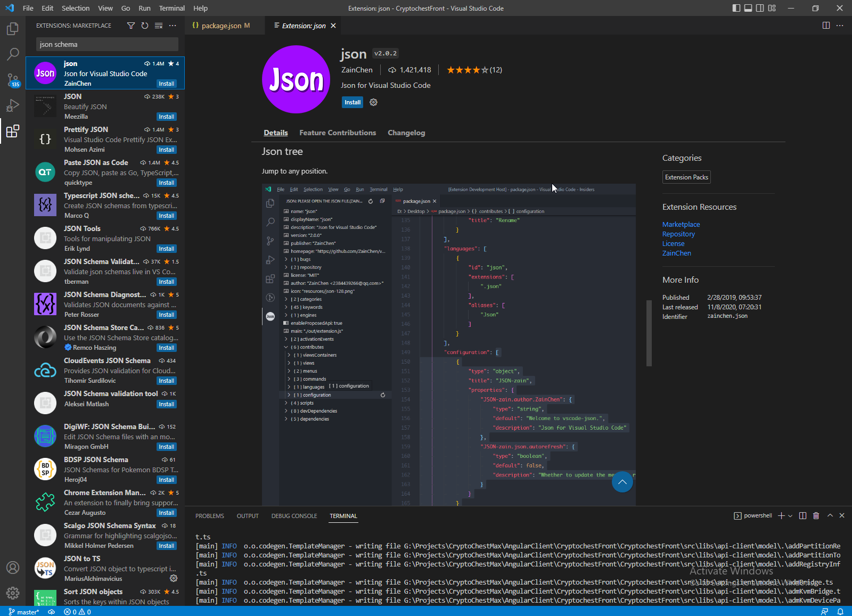
Task: Open editor More Actions ellipsis menu
Action: (x=840, y=26)
